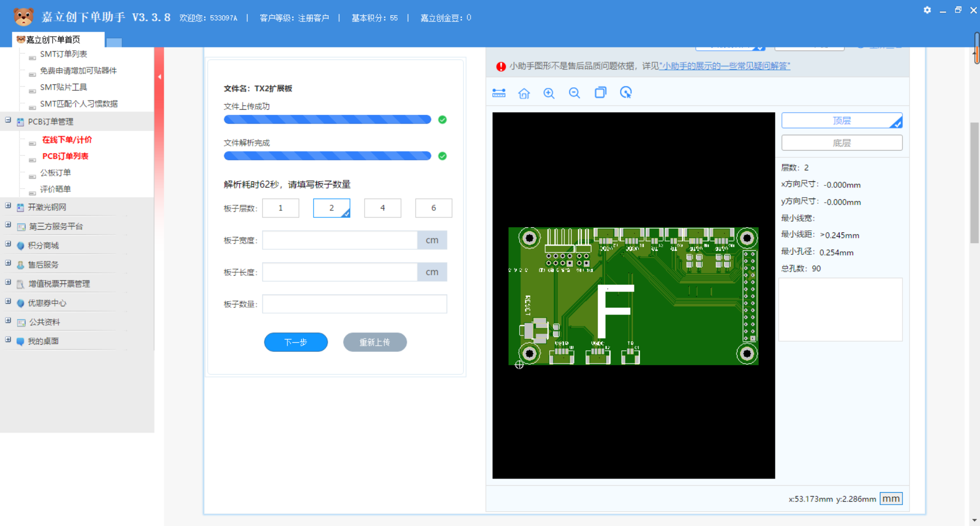Screen dimensions: 980x526
Task: Click file upload progress bar
Action: [x=327, y=119]
